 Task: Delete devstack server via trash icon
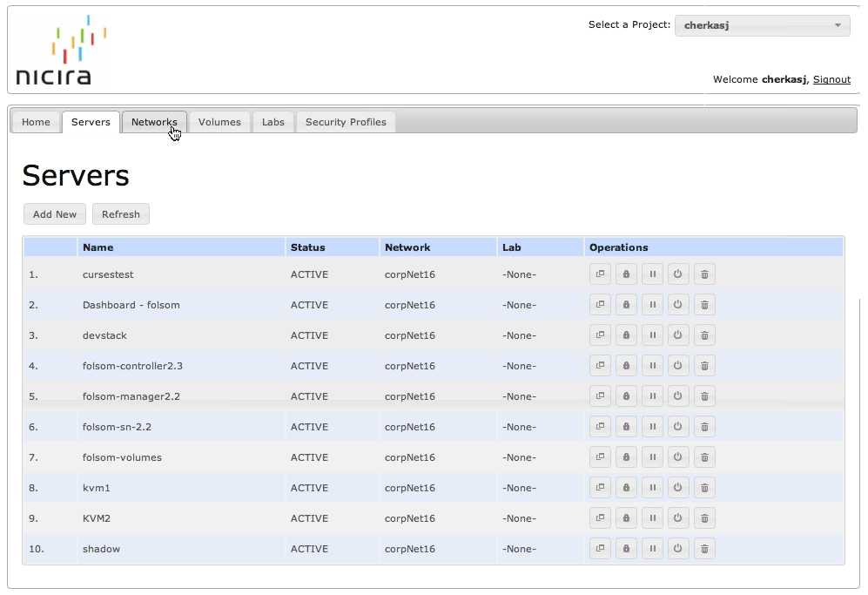(704, 335)
